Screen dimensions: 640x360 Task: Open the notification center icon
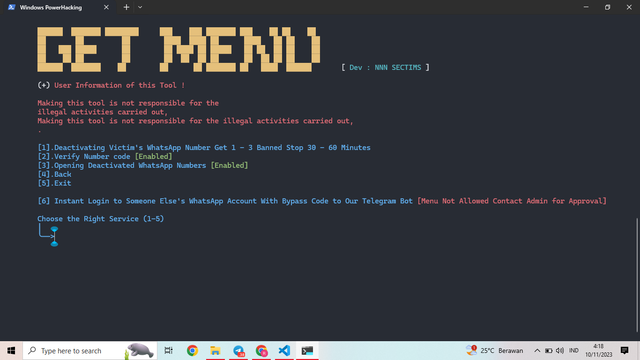coord(624,351)
